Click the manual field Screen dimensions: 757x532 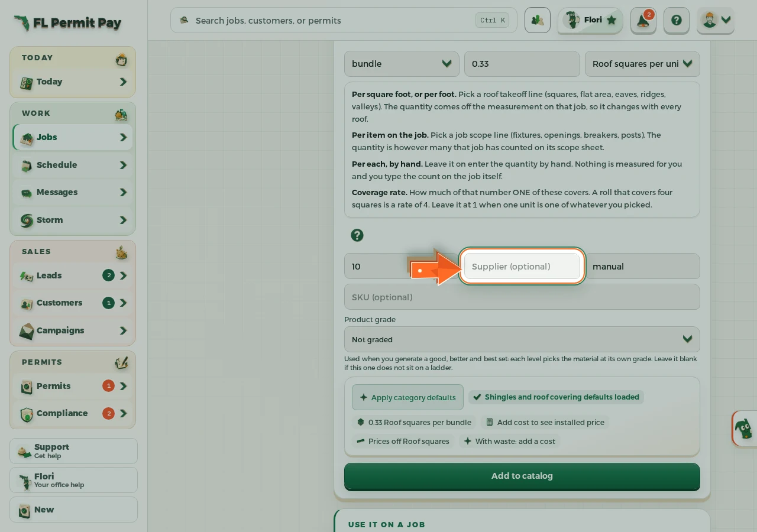point(642,266)
